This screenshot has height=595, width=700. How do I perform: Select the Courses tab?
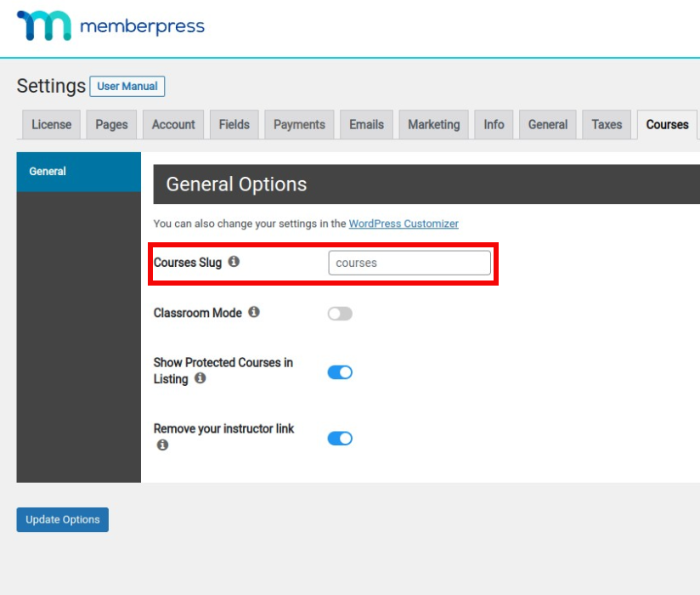668,125
